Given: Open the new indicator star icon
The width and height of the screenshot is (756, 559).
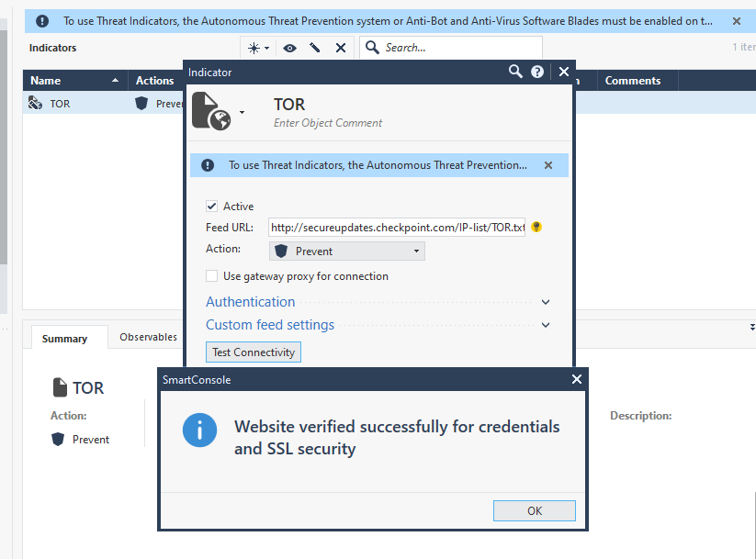Looking at the screenshot, I should [255, 46].
